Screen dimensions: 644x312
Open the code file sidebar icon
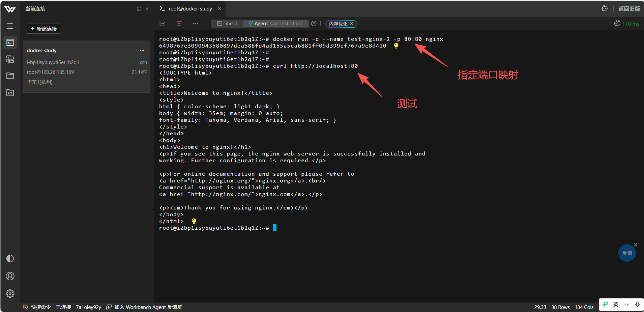click(x=10, y=92)
